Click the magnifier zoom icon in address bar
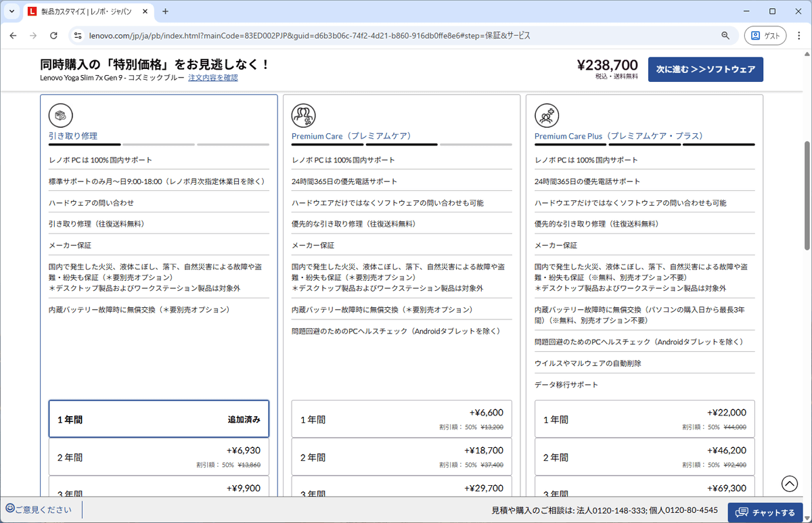This screenshot has height=523, width=812. [x=725, y=35]
